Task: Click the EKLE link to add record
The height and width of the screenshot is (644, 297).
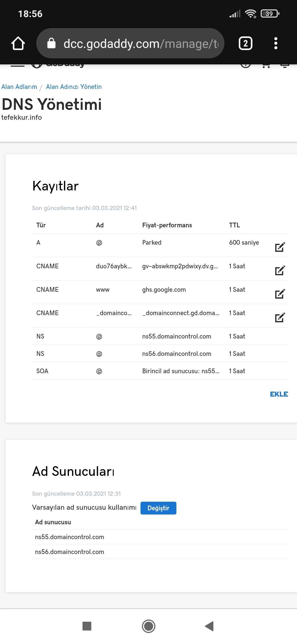Action: coord(279,394)
